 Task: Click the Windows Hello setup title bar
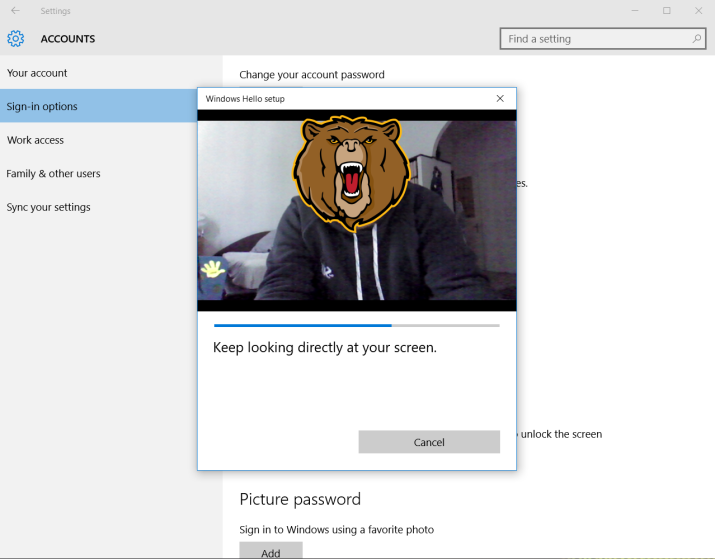pos(340,99)
